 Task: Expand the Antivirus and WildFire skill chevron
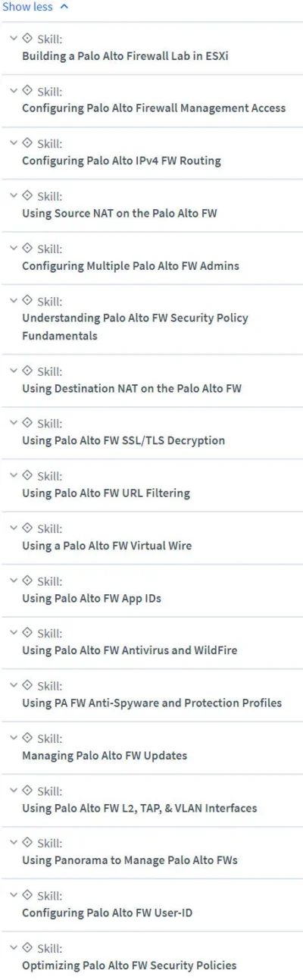tap(14, 632)
